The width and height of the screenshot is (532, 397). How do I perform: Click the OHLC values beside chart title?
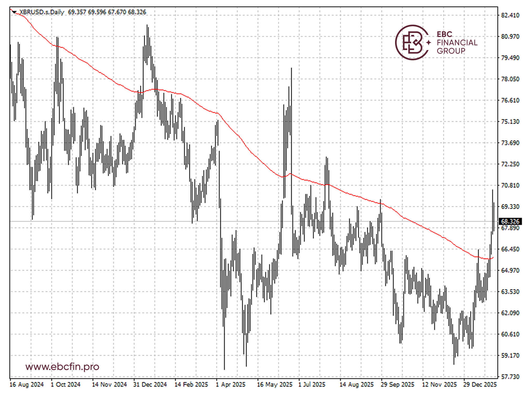coord(107,12)
